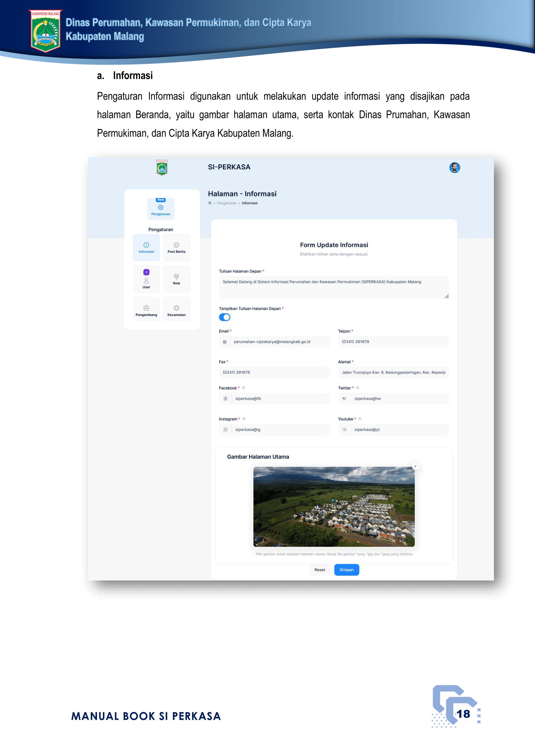This screenshot has width=535, height=756.
Task: Click the Telpon input field
Action: 393,342
